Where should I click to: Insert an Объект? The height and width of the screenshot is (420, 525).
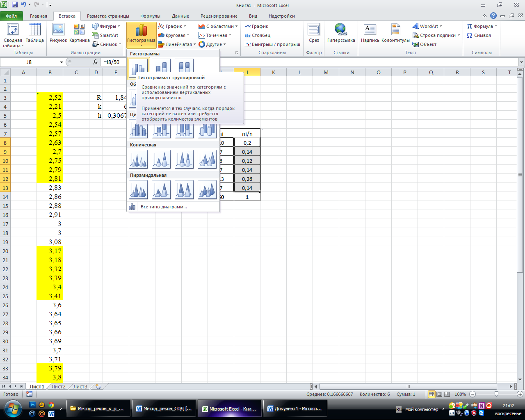click(425, 44)
